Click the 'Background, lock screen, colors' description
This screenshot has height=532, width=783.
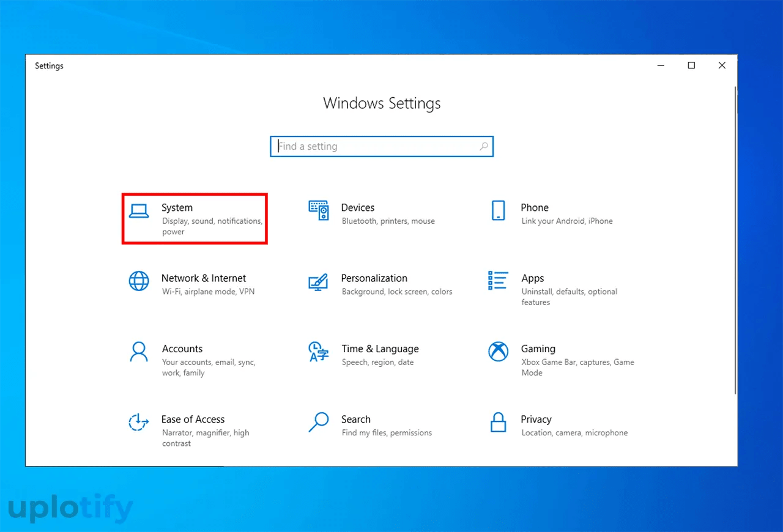tap(397, 292)
